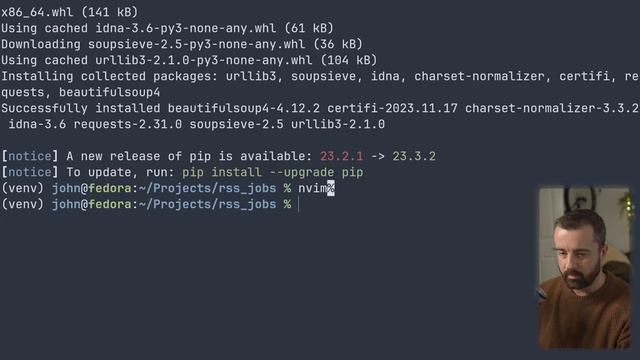Click the 'nvim' command text
This screenshot has width=640, height=360.
(x=313, y=189)
